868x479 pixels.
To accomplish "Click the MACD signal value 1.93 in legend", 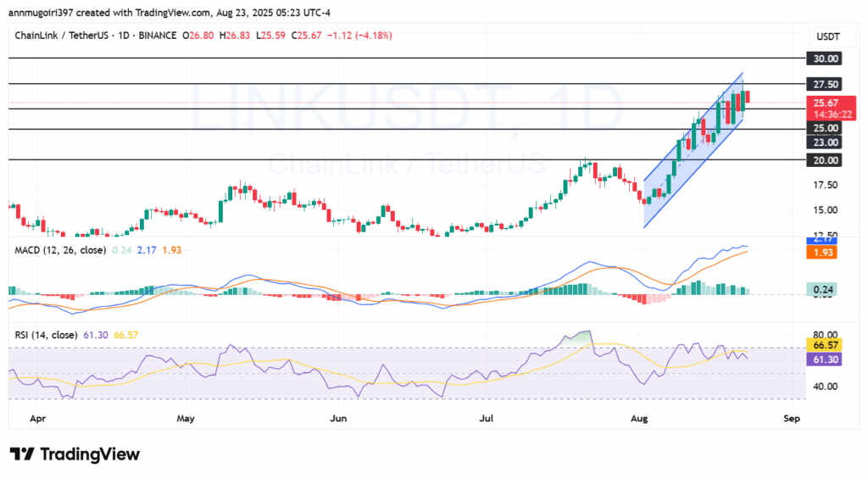I will pos(171,250).
